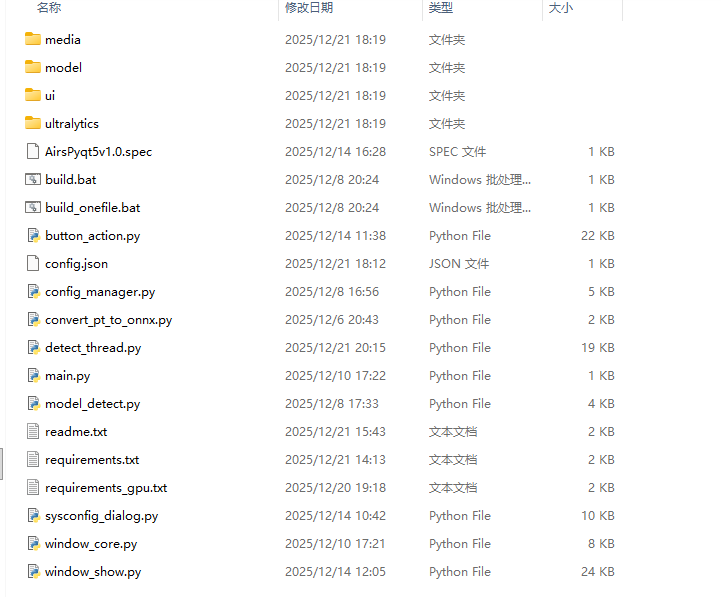This screenshot has height=597, width=721.
Task: Click the requirements_gpu.txt document icon
Action: coord(33,488)
